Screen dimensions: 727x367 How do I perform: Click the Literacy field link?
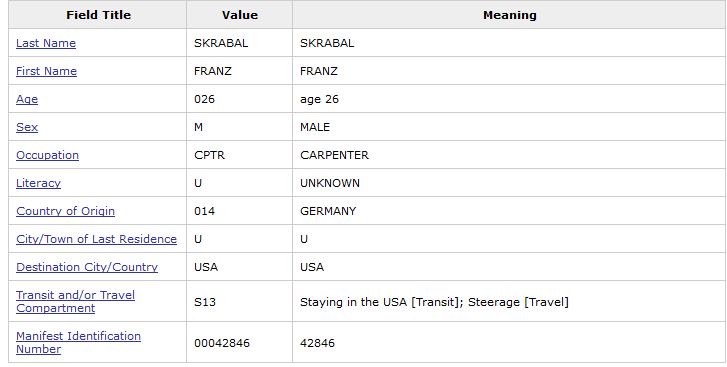pos(38,183)
